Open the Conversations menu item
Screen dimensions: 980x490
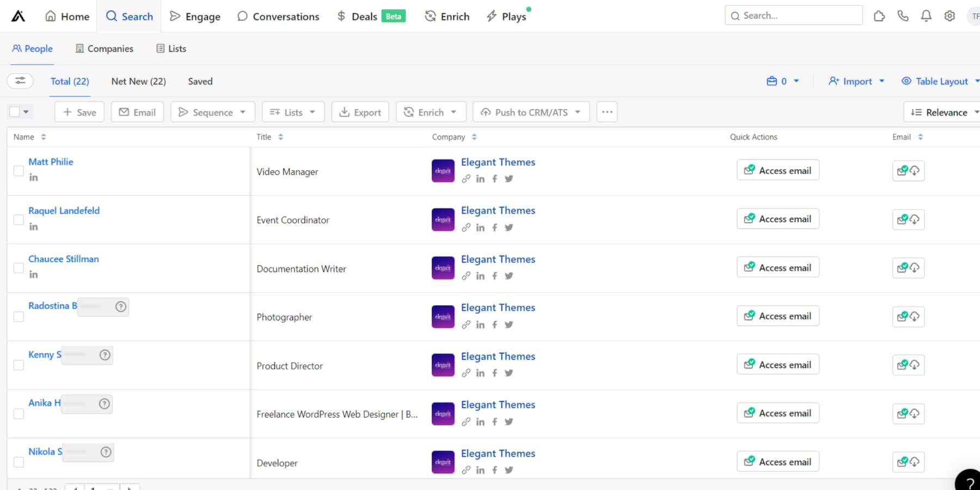pos(278,16)
